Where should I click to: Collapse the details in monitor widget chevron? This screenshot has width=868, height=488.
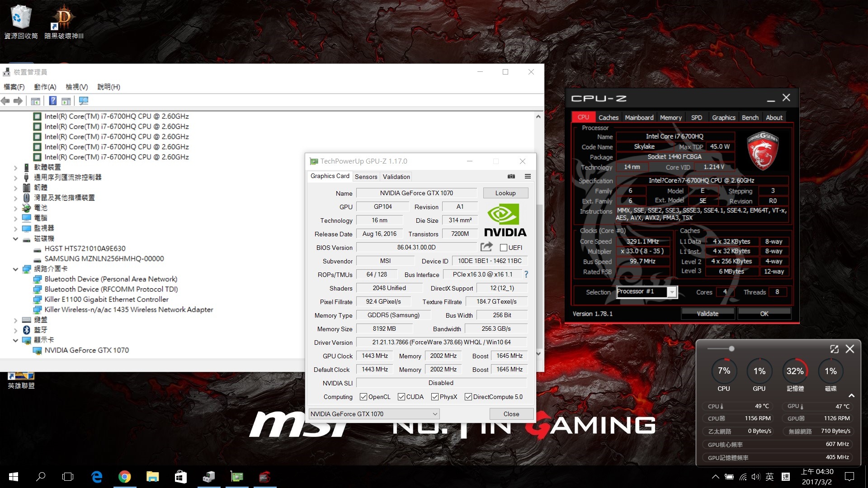851,395
